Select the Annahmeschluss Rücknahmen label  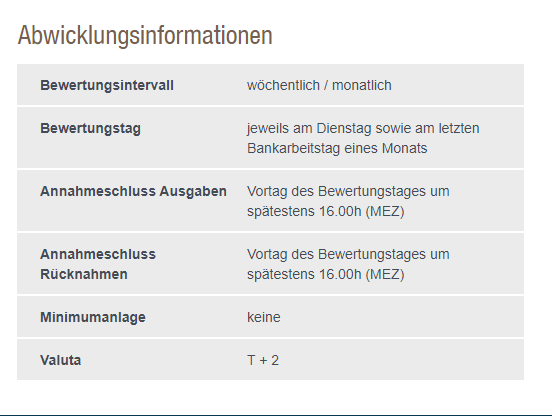pyautogui.click(x=98, y=264)
